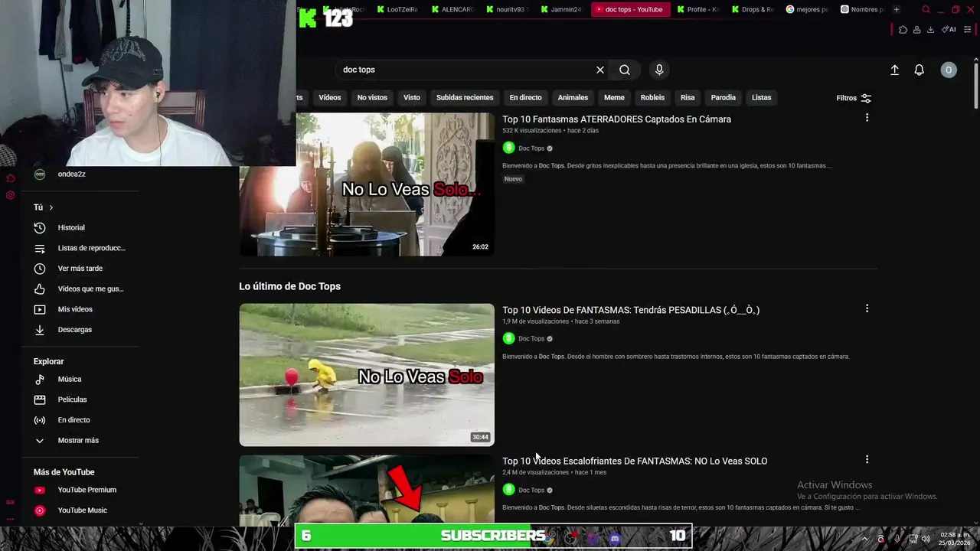
Task: Open the upload video icon
Action: pos(894,70)
